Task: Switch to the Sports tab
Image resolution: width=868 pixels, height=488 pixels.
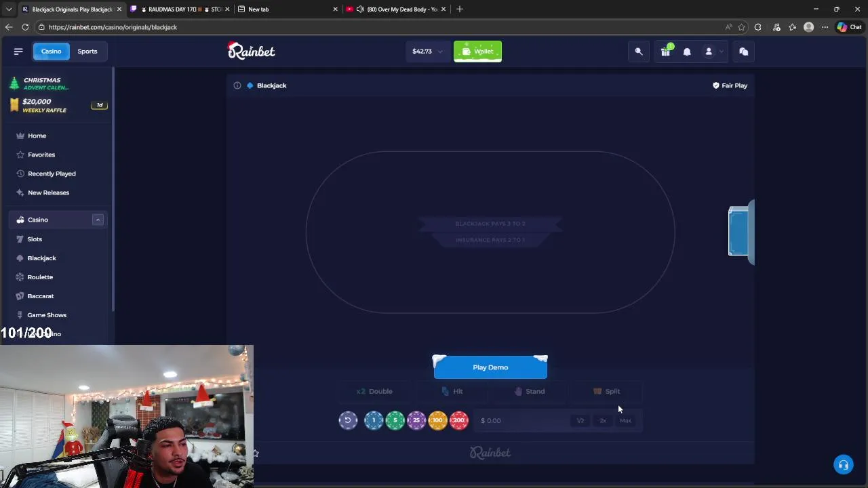Action: pos(87,52)
